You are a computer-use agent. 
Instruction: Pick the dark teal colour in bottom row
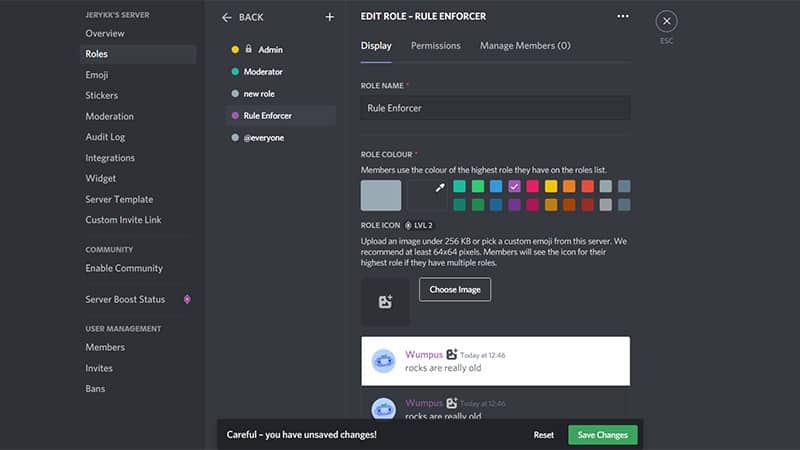pyautogui.click(x=459, y=205)
